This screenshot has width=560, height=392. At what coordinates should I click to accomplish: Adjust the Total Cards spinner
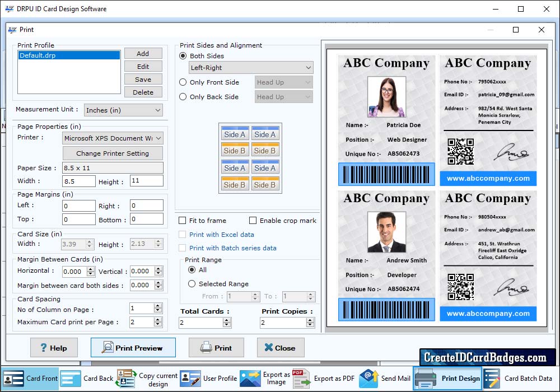tap(227, 323)
